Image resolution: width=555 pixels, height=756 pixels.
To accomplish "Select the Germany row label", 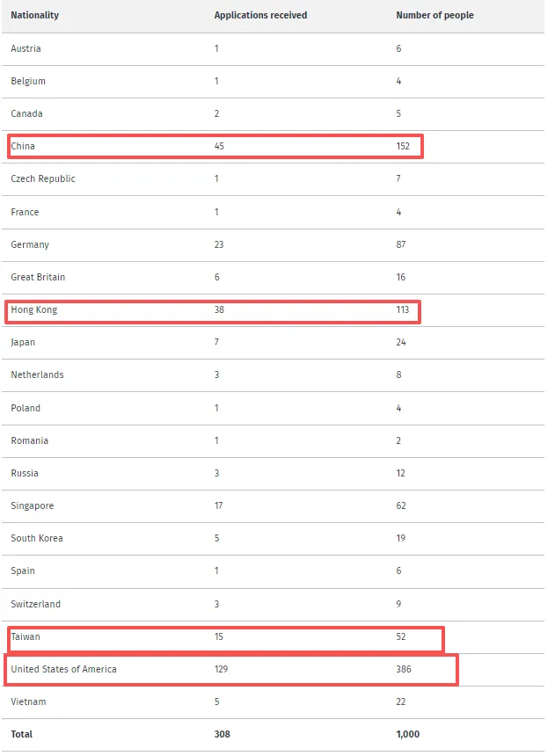I will 30,244.
